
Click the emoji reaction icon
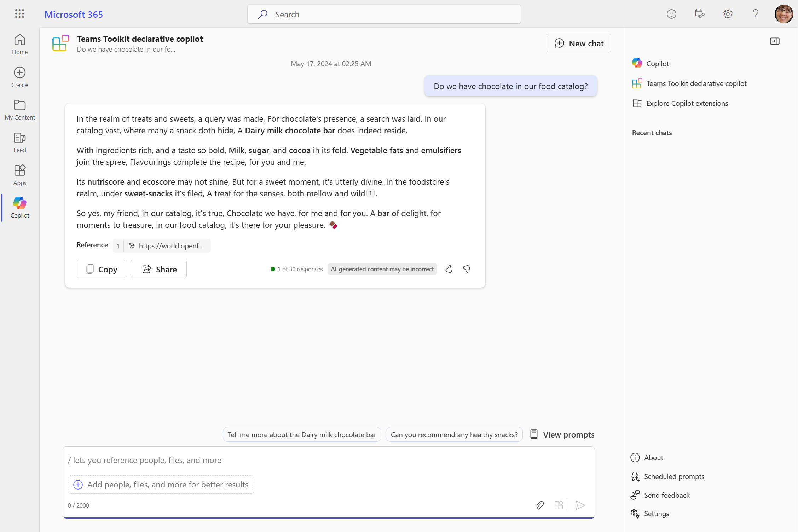pos(671,14)
